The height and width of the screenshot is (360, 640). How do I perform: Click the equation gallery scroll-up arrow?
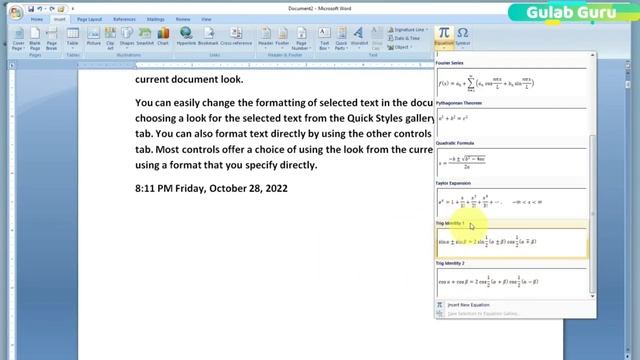tap(592, 55)
